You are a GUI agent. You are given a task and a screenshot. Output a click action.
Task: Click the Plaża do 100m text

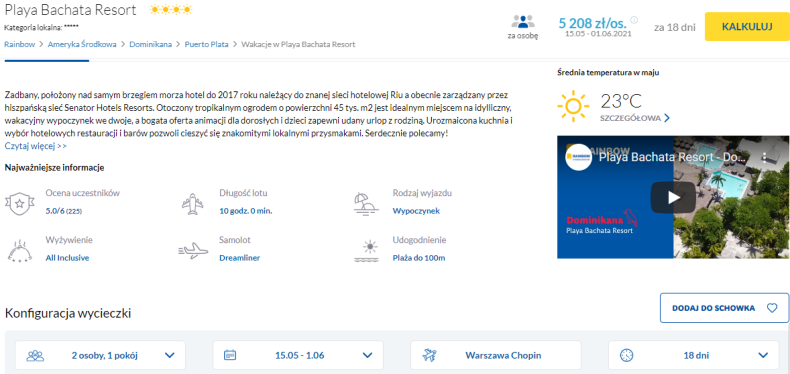419,258
